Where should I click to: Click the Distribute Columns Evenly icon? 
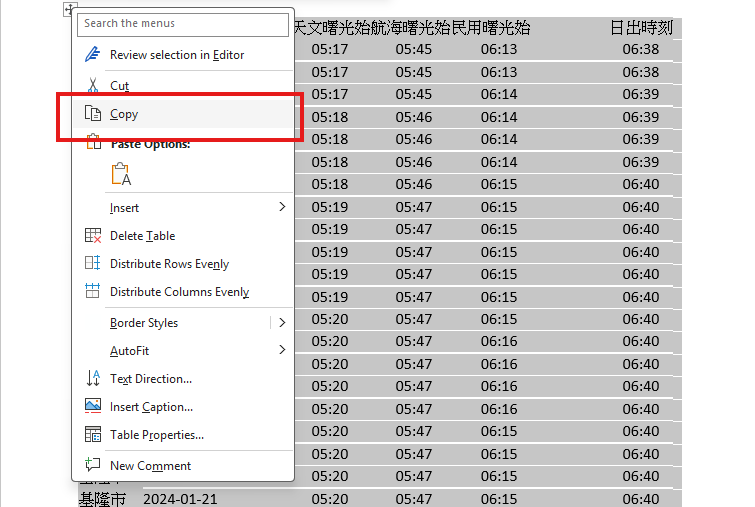tap(93, 292)
